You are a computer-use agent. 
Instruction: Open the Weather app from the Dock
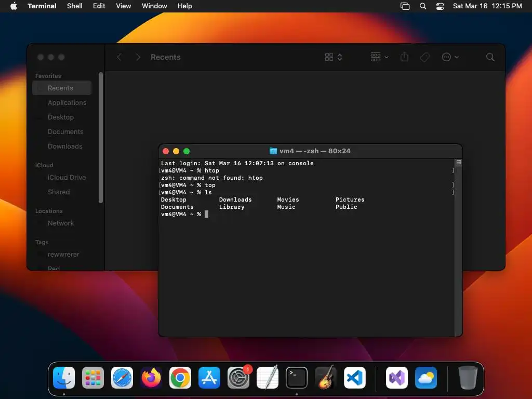click(426, 378)
